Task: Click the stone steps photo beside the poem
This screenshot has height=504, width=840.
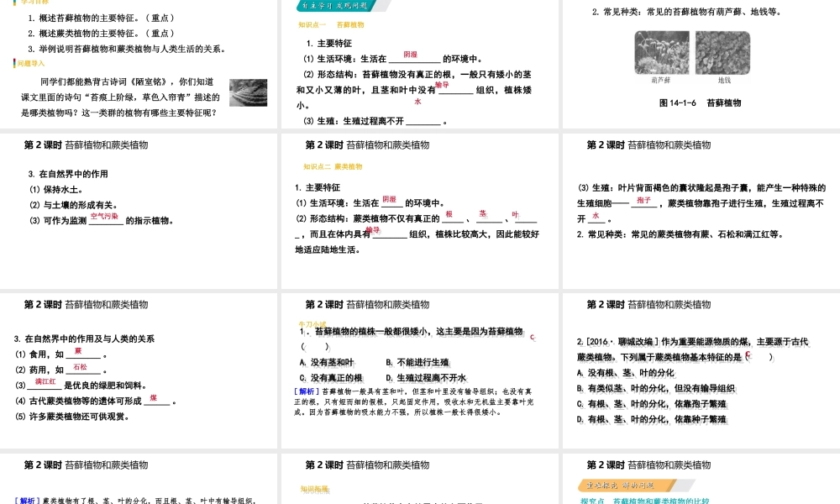Action: point(248,92)
